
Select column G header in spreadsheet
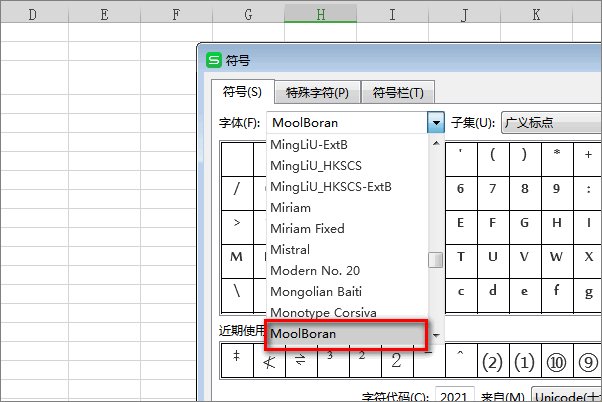point(248,14)
